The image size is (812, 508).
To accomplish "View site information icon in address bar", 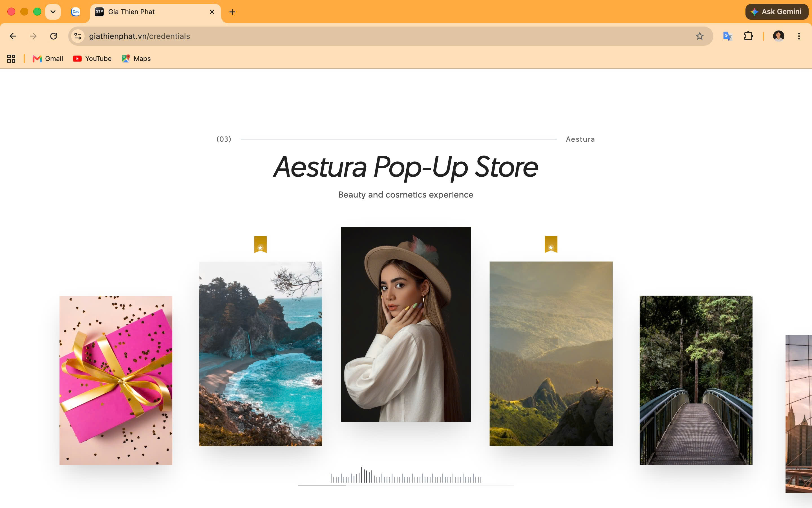I will coord(78,36).
